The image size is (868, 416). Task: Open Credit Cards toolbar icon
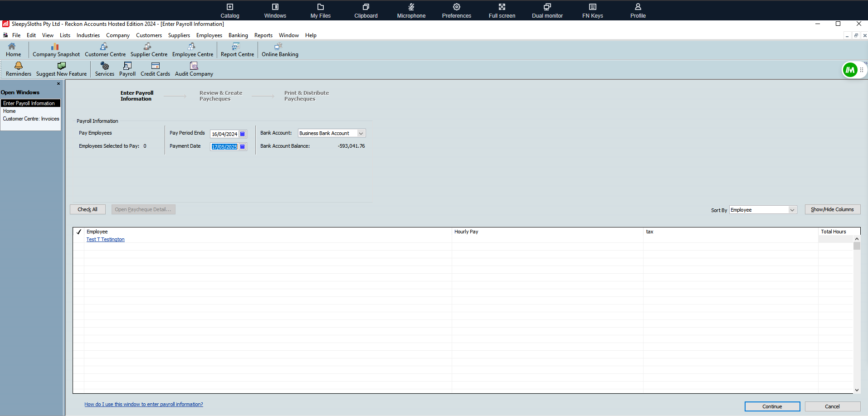tap(155, 69)
